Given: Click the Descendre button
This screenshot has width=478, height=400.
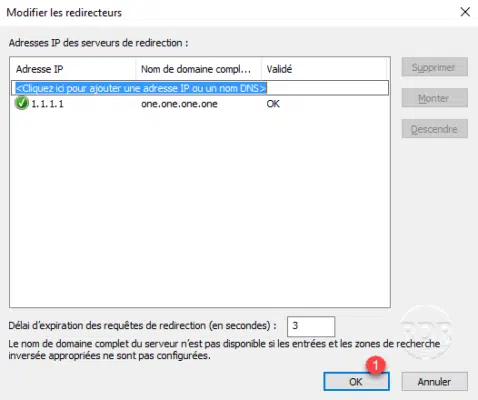Looking at the screenshot, I should click(x=435, y=129).
